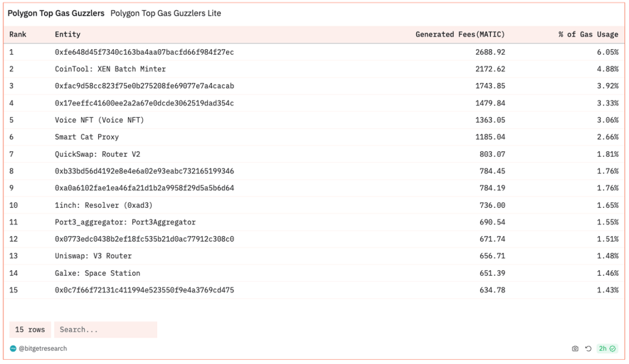
Task: Open Polygon Top Gas Guzzlers Lite query
Action: click(165, 13)
